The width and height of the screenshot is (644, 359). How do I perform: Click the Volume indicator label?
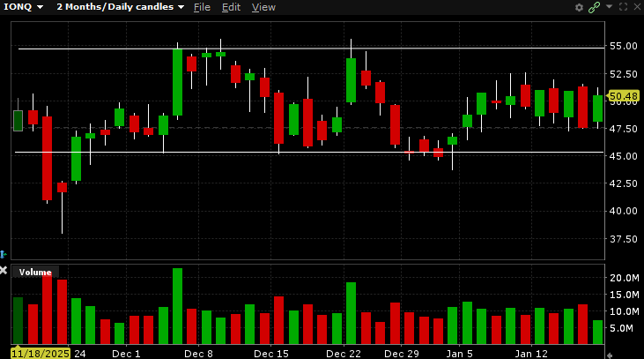(x=35, y=273)
